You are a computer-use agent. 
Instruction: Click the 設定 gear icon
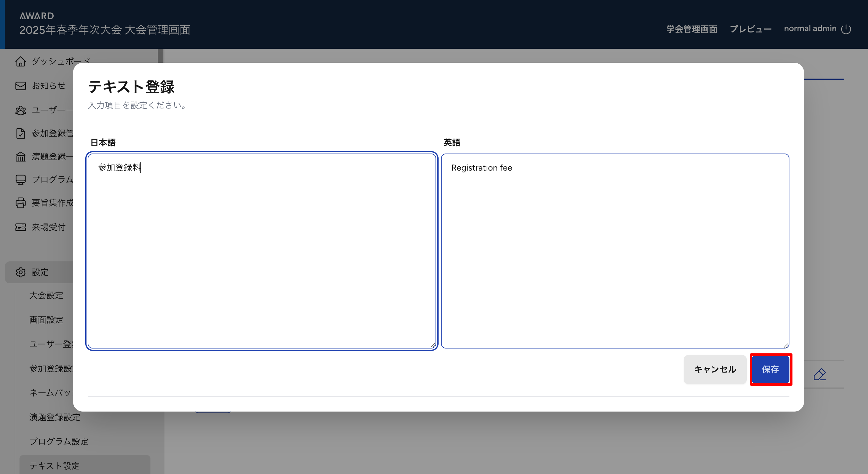[20, 272]
